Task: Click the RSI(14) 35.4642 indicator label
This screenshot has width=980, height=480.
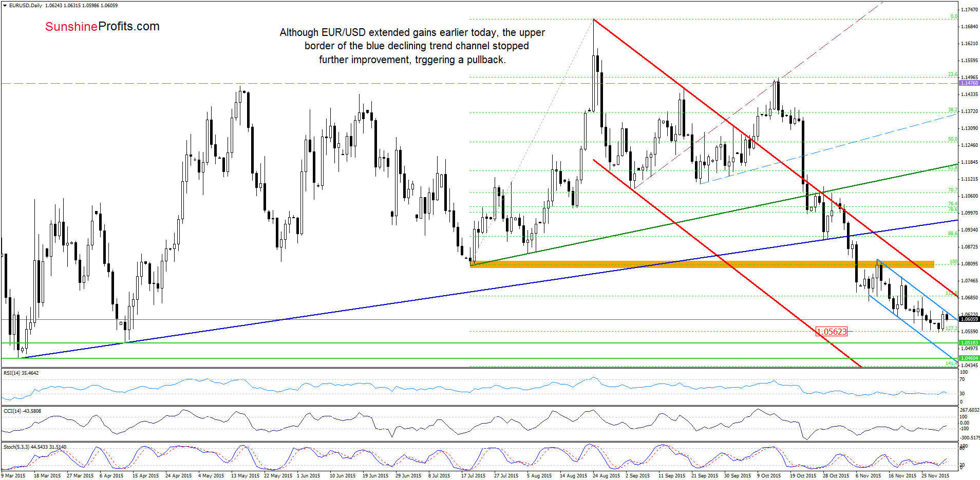Action: click(21, 373)
